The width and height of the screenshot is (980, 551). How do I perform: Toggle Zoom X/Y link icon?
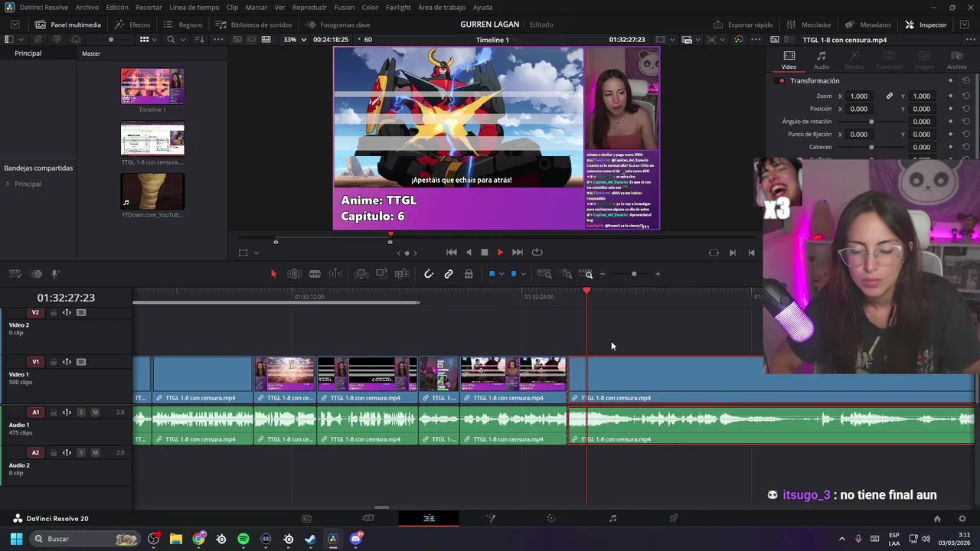click(x=890, y=96)
